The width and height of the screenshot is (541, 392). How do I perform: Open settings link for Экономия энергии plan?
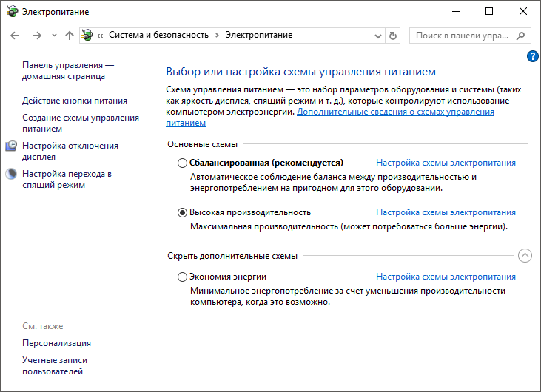click(446, 277)
